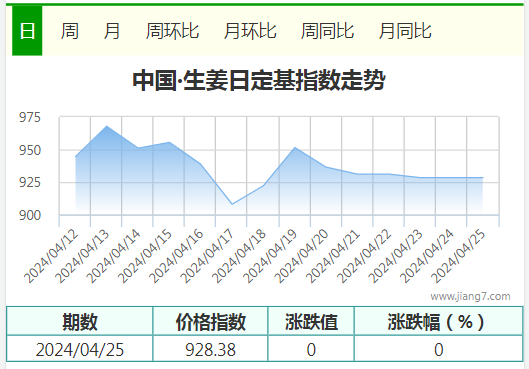Click the 2024/04/17 lowest data point
Screen dimensions: 529x369
click(232, 204)
